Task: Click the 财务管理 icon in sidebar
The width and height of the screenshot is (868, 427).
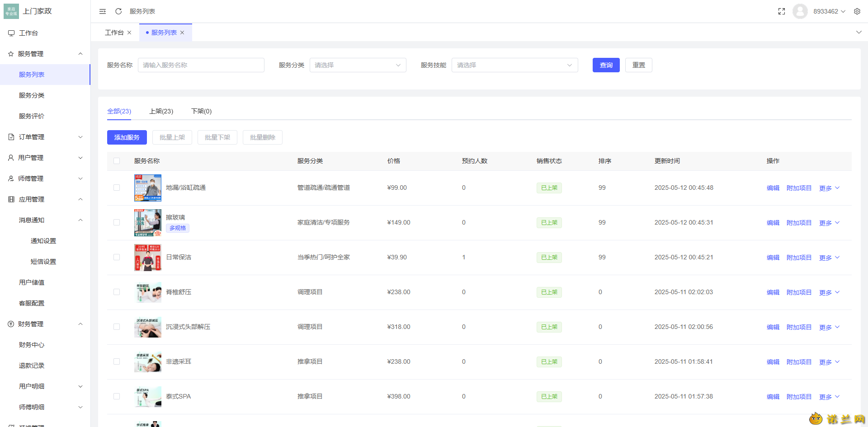Action: (x=11, y=324)
